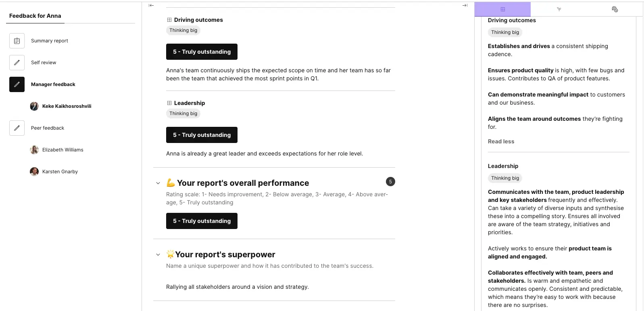The width and height of the screenshot is (644, 311).
Task: Click the comment count badge showing 5
Action: click(390, 182)
